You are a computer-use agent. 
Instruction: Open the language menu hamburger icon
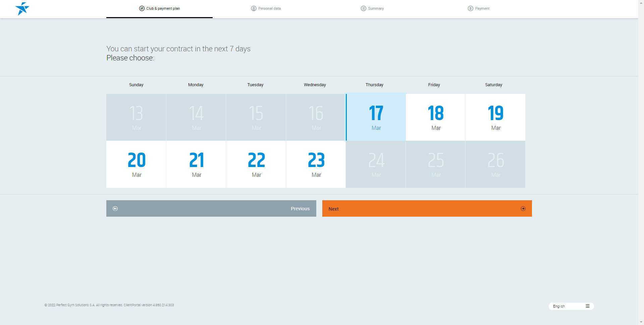pos(587,306)
